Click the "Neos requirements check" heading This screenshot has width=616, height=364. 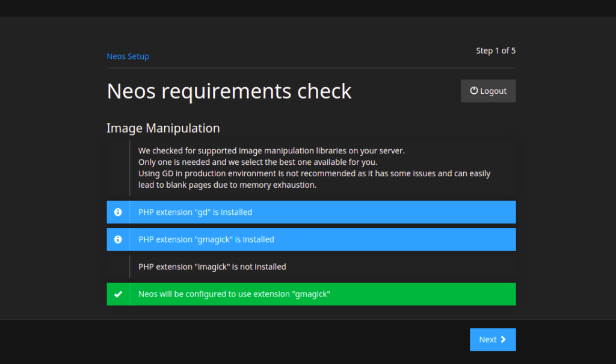pyautogui.click(x=229, y=91)
